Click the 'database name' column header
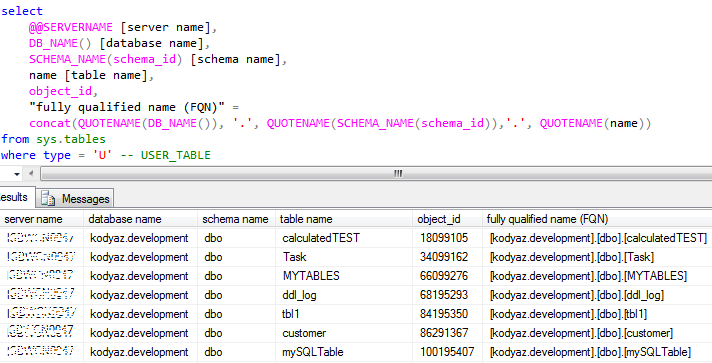 coord(141,219)
